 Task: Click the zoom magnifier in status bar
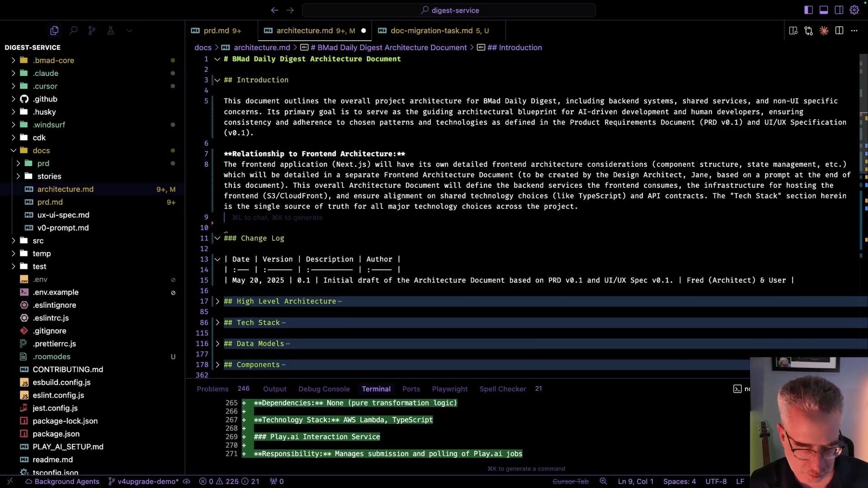pos(603,481)
